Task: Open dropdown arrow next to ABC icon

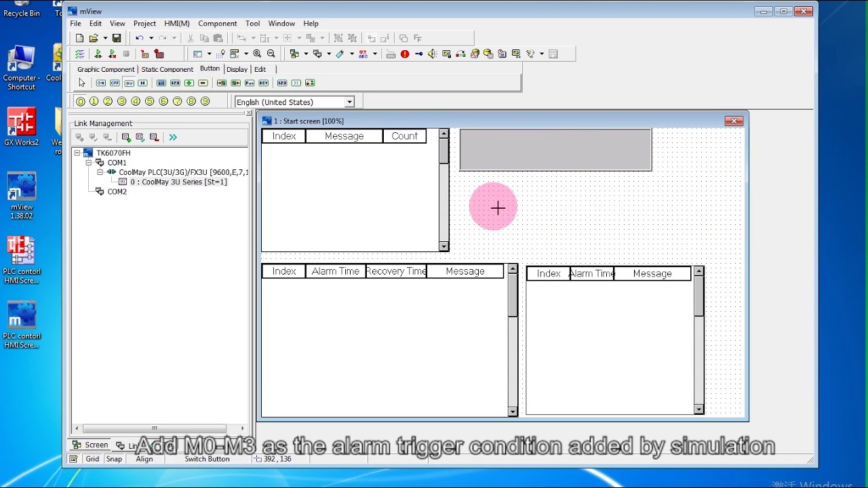Action: tap(374, 54)
